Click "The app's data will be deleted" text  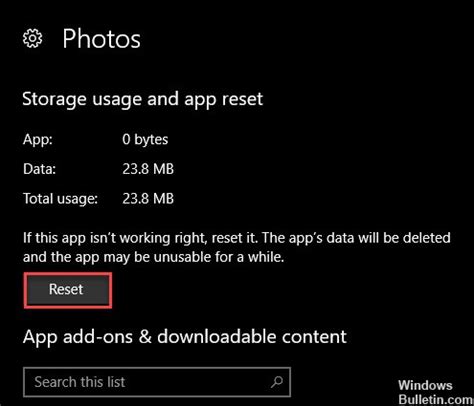pos(356,238)
